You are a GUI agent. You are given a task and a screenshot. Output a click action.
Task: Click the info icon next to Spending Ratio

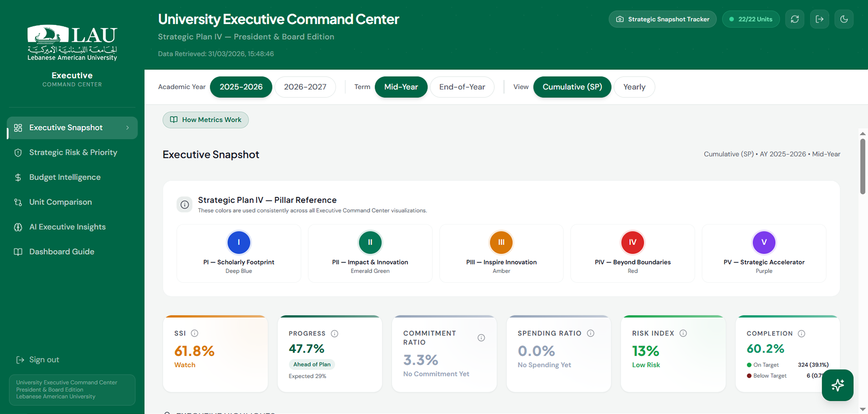(x=591, y=333)
